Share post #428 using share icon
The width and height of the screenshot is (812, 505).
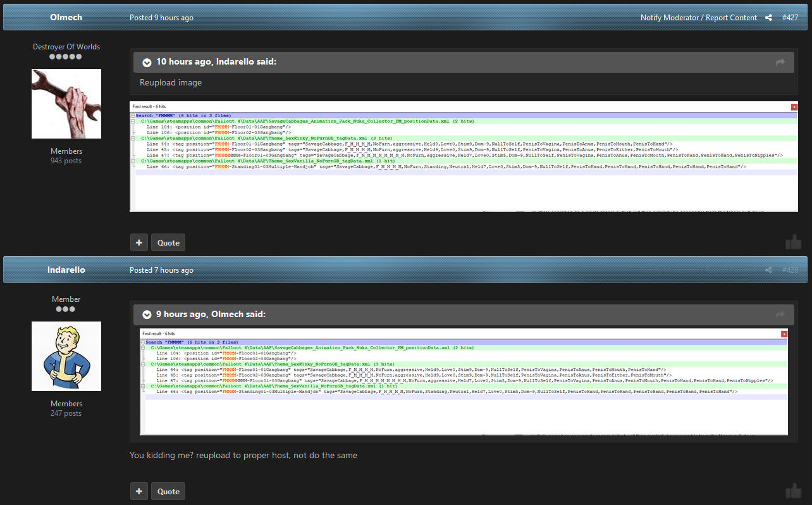768,270
